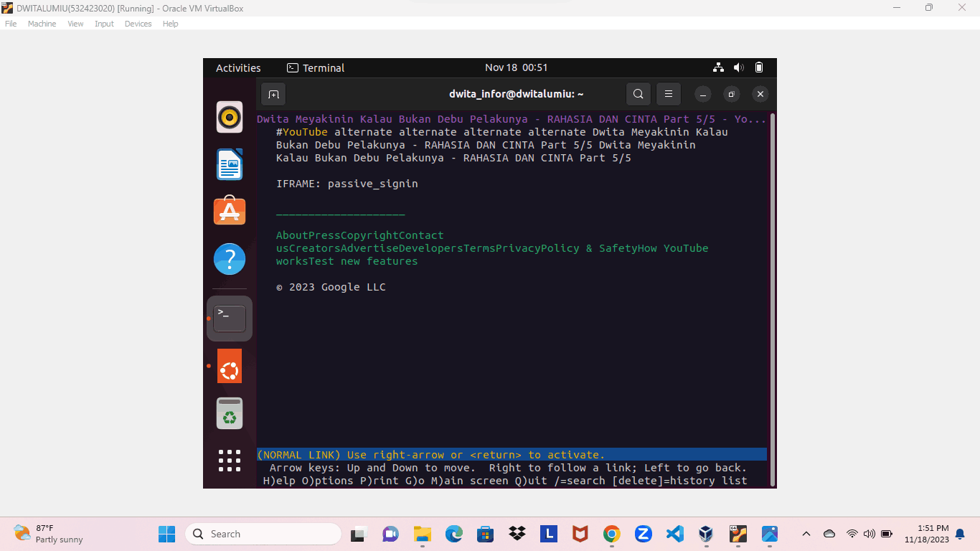
Task: Open Visual Studio Code from the taskbar
Action: pos(674,534)
